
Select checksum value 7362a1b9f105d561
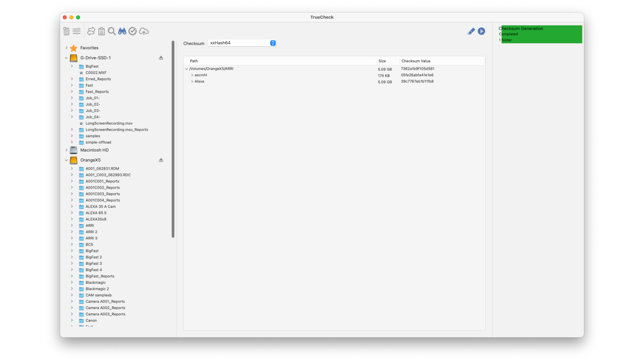coord(418,69)
